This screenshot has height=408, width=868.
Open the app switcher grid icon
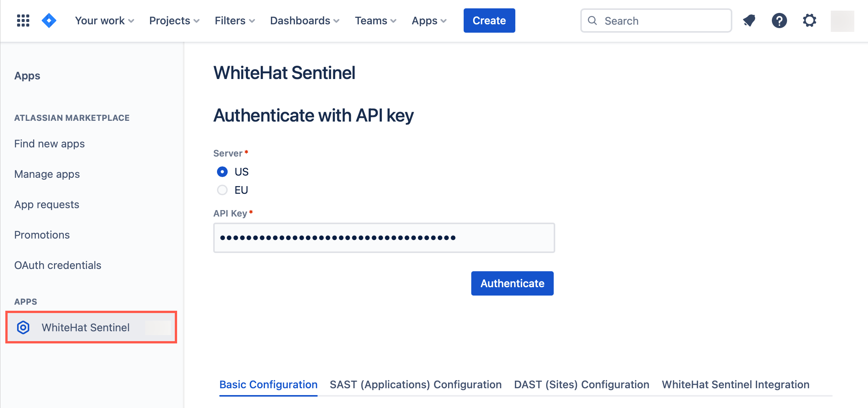coord(23,21)
